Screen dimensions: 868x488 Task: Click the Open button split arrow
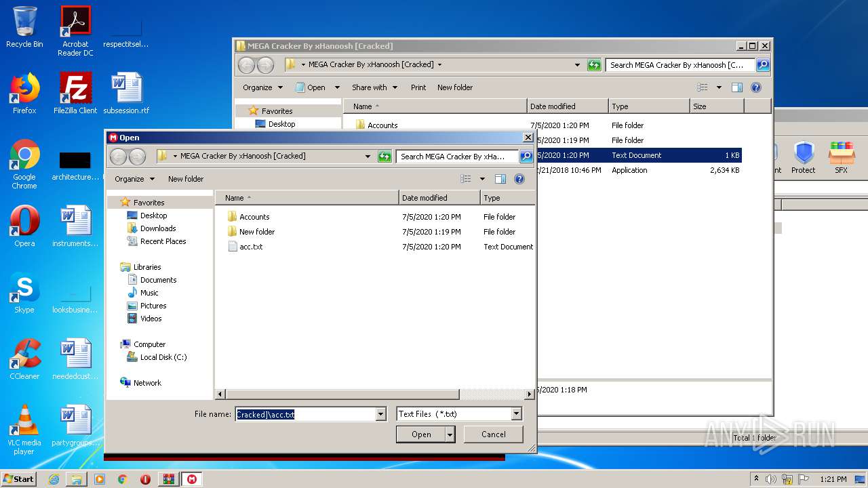(x=450, y=434)
